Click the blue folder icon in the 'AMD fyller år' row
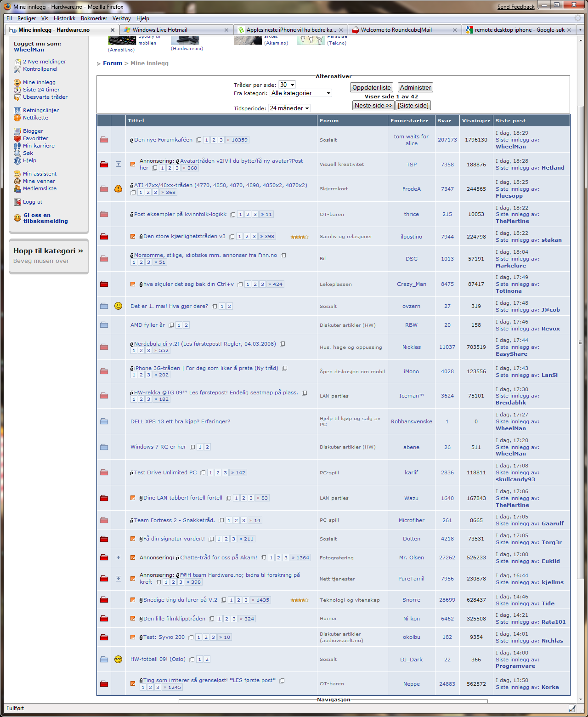 point(104,325)
